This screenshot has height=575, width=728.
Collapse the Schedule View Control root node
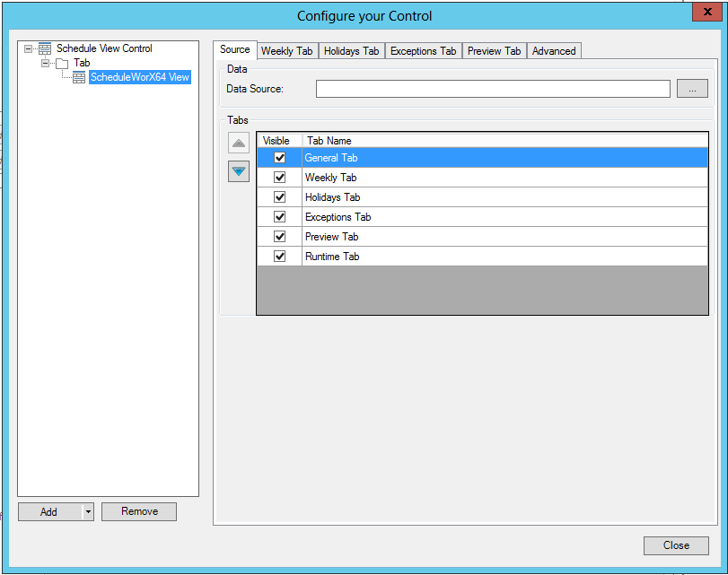29,49
